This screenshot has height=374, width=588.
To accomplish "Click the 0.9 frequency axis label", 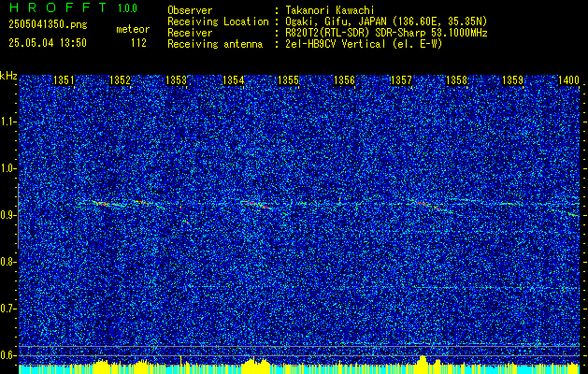I will point(8,215).
